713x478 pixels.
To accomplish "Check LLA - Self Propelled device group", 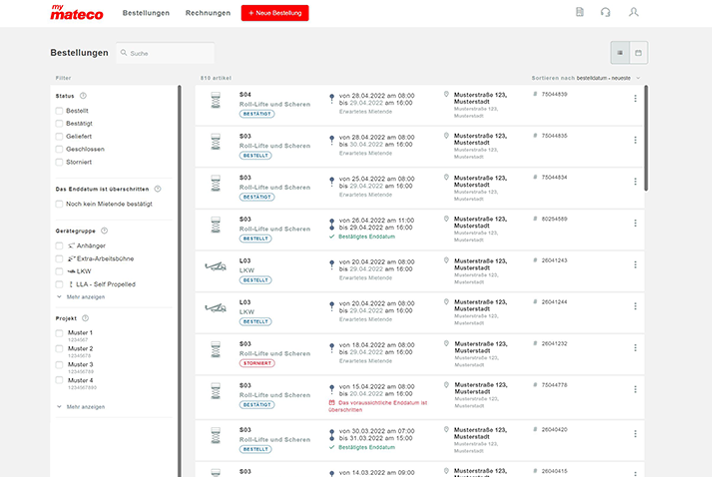I will coord(59,284).
